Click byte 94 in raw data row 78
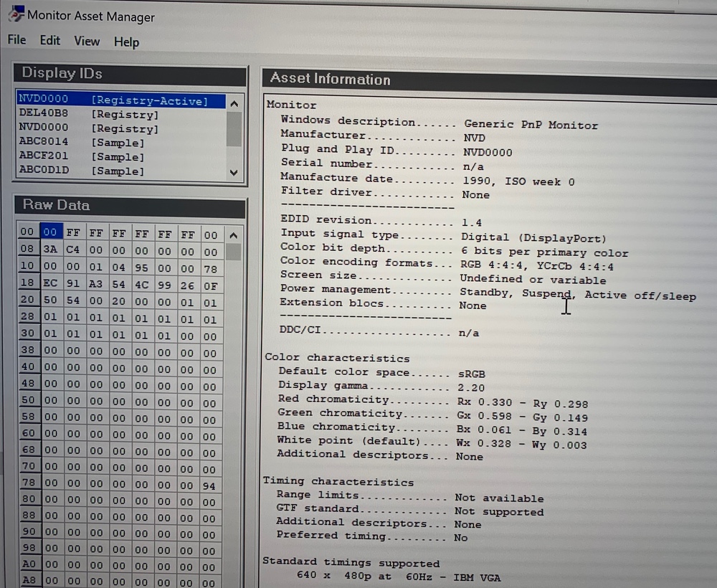 click(x=209, y=486)
